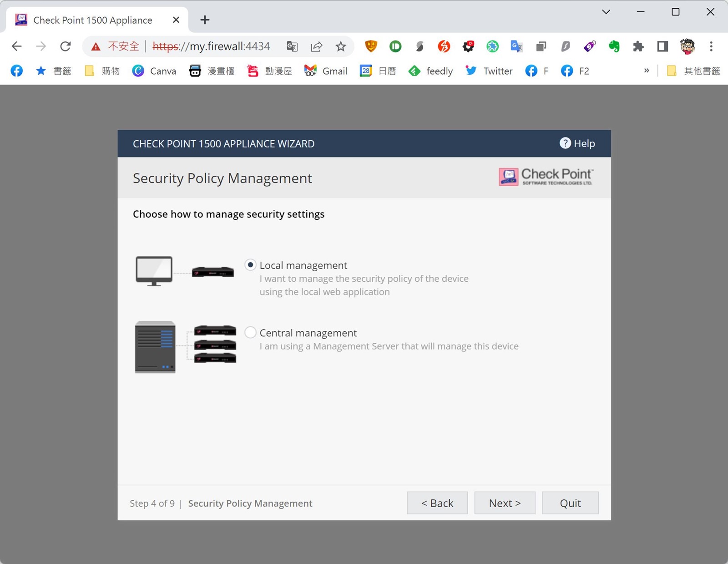Screen dimensions: 728x564
Task: Open the Google Translate icon in address bar
Action: tap(292, 46)
